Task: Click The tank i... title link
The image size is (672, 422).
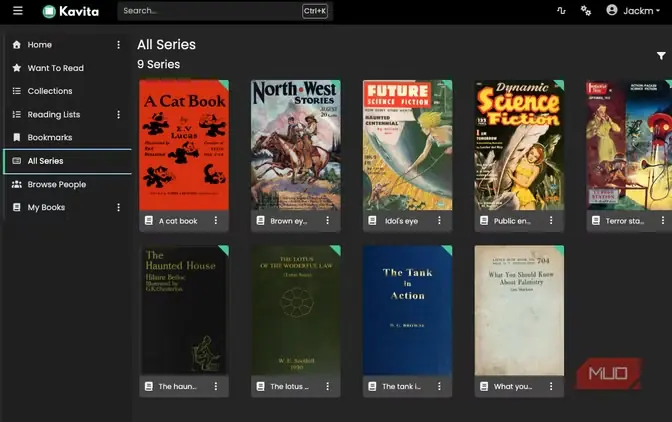Action: pos(401,386)
